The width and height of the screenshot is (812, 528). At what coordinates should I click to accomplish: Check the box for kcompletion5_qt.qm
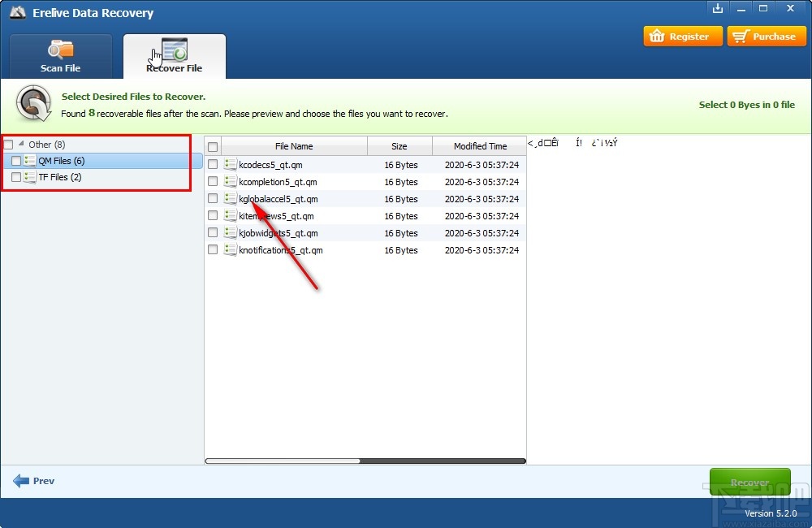[213, 181]
